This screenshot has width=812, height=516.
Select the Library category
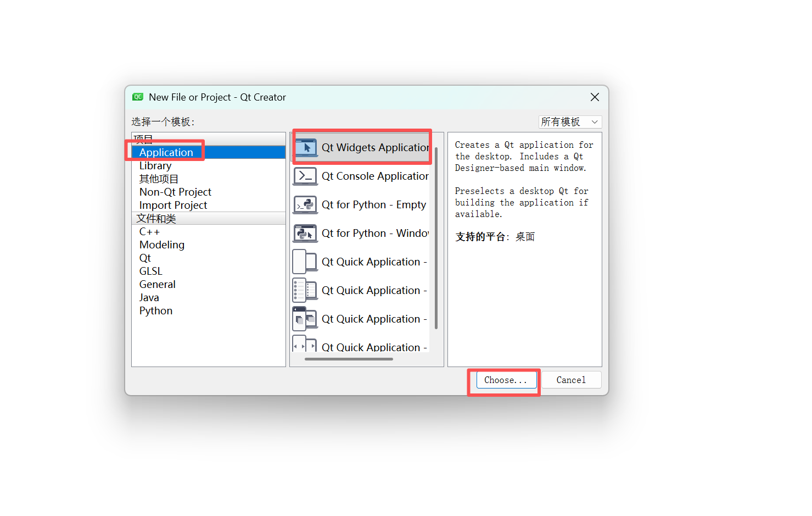click(x=209, y=165)
